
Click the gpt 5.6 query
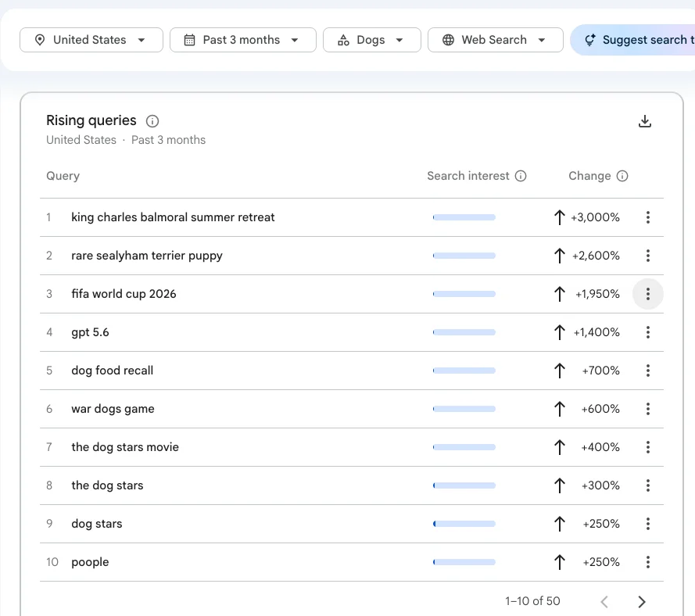click(90, 332)
